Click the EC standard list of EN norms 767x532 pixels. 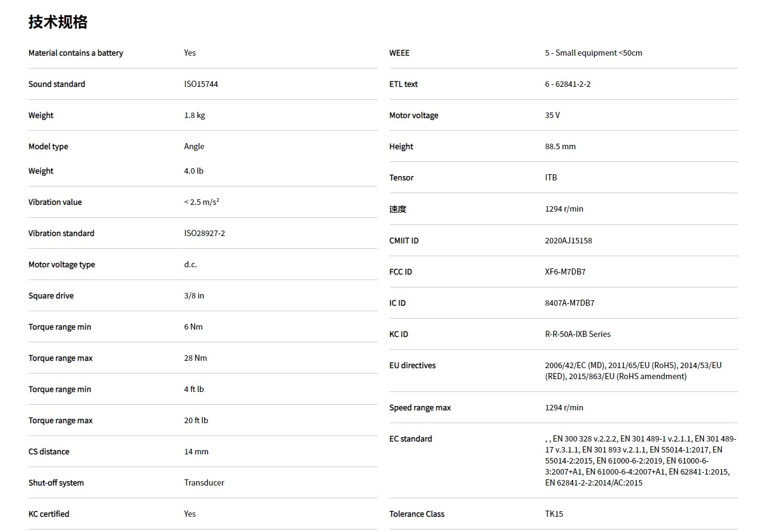(x=639, y=460)
